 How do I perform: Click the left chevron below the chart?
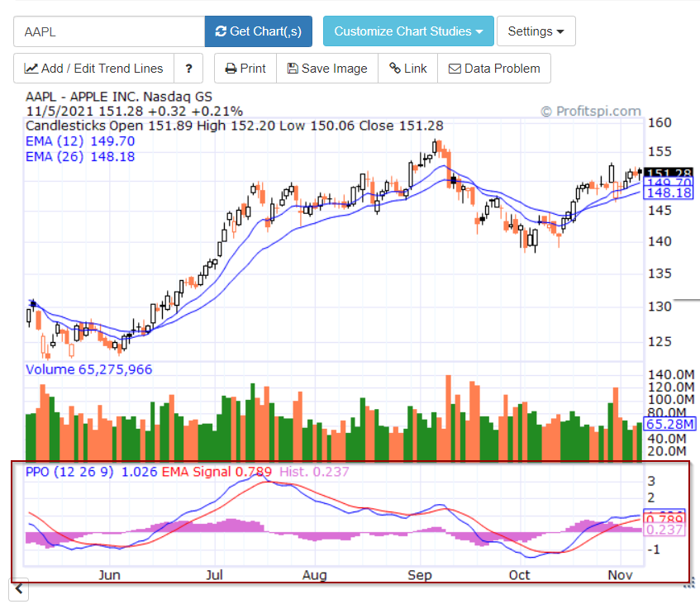(18, 589)
